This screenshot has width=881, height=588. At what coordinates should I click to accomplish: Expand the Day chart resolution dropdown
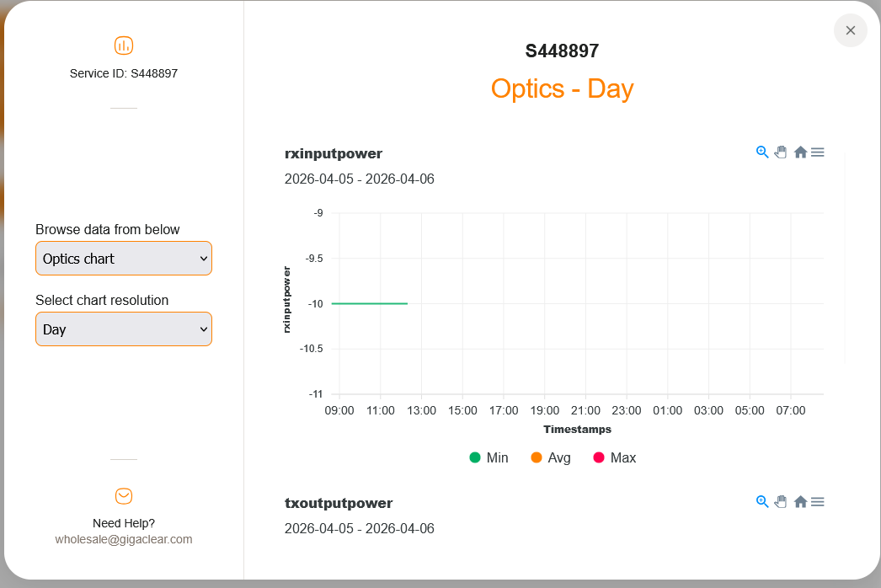[x=124, y=329]
